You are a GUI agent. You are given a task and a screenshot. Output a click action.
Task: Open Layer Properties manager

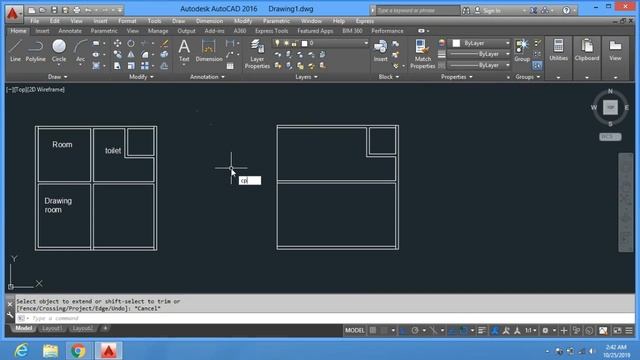[x=257, y=53]
